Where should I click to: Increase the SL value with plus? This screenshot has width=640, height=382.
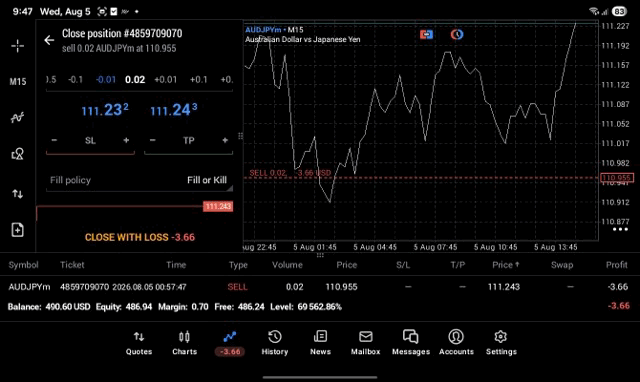[126, 140]
